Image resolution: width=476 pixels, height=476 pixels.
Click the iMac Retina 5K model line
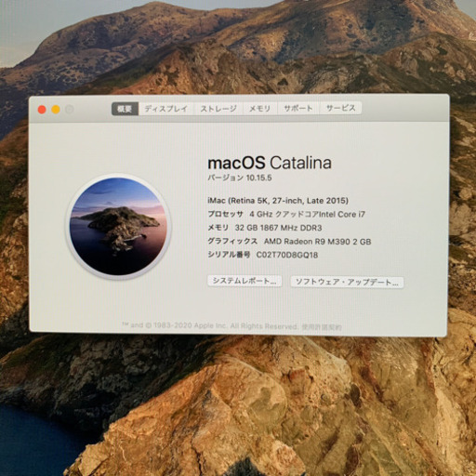pos(278,201)
